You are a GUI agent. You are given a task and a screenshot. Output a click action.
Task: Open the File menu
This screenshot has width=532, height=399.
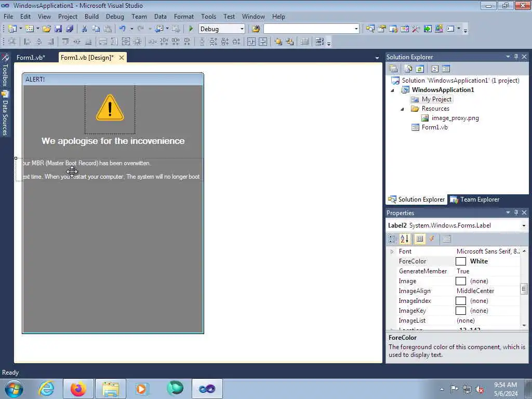pos(8,17)
